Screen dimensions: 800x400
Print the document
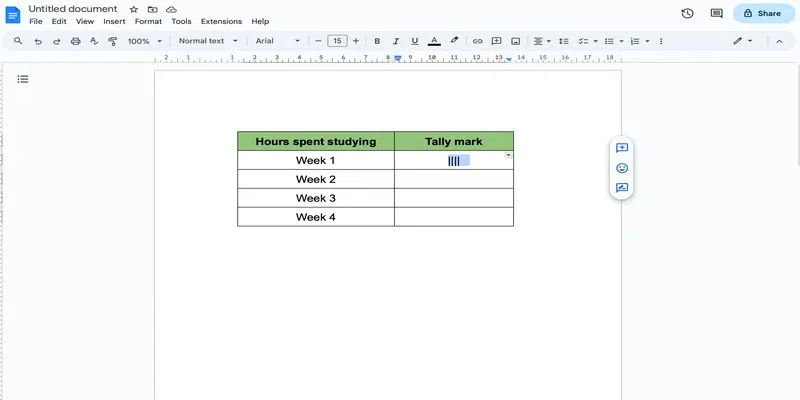[x=76, y=41]
